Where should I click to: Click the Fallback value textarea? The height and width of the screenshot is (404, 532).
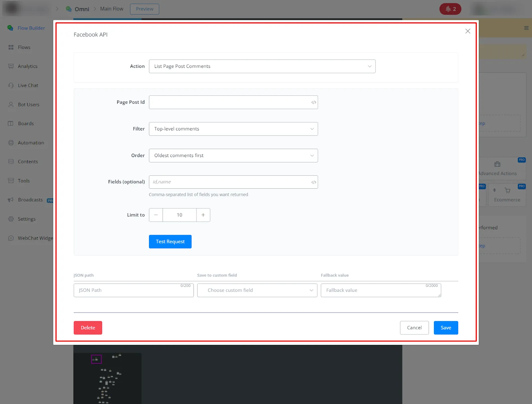(x=381, y=290)
